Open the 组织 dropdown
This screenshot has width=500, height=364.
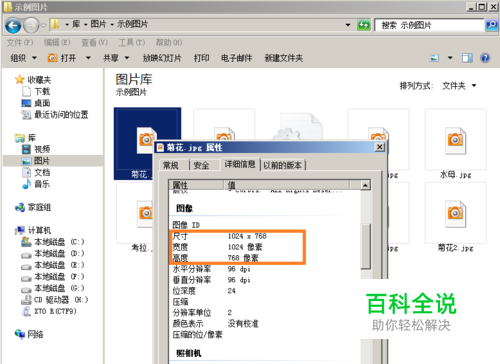(24, 58)
